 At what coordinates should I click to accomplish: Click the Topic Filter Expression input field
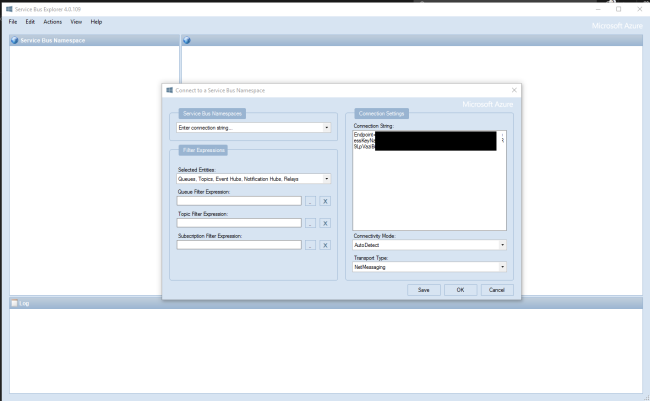tap(239, 223)
